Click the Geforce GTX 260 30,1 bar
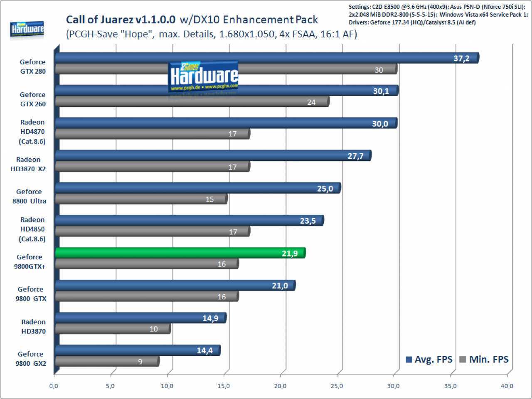 (x=227, y=91)
